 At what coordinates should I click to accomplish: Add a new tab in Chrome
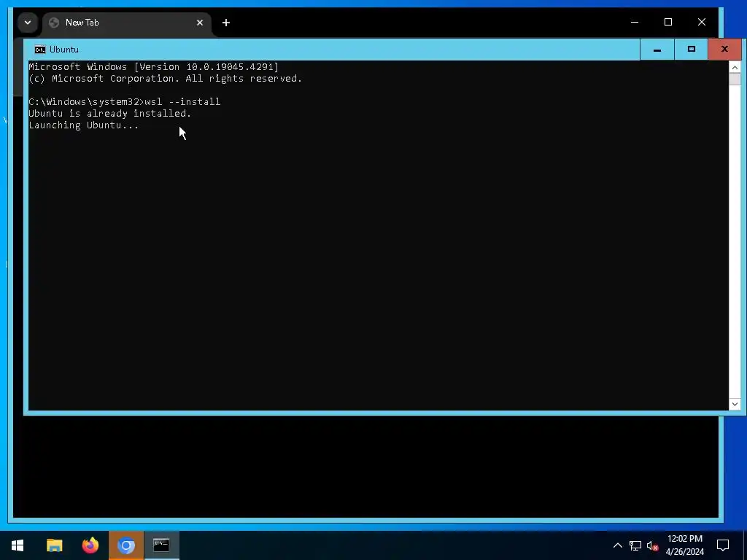pyautogui.click(x=226, y=23)
